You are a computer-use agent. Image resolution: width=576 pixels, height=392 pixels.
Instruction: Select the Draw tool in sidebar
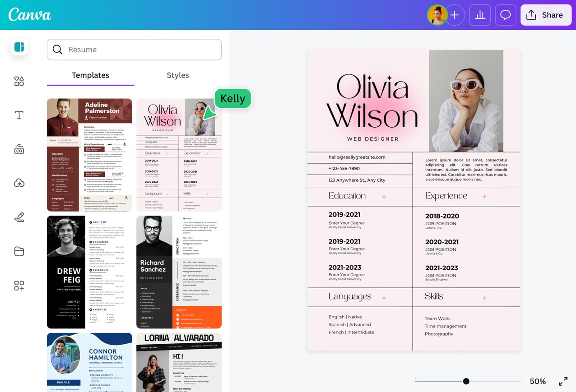point(19,217)
